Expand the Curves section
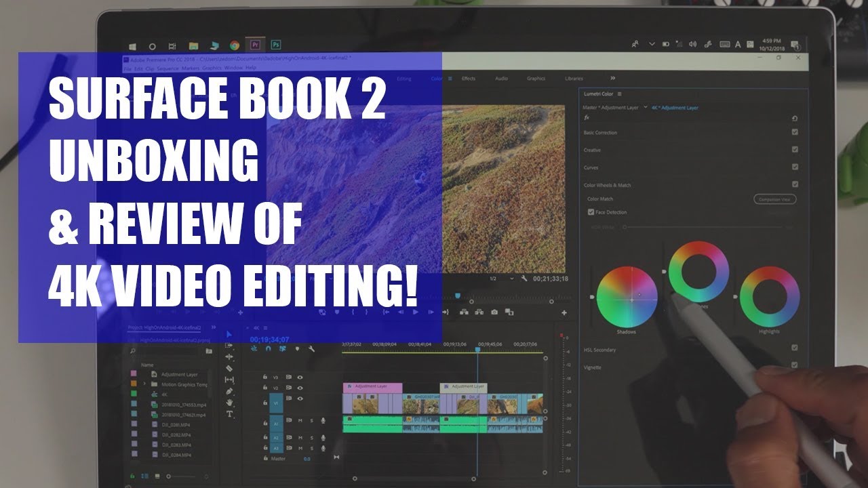 click(591, 167)
